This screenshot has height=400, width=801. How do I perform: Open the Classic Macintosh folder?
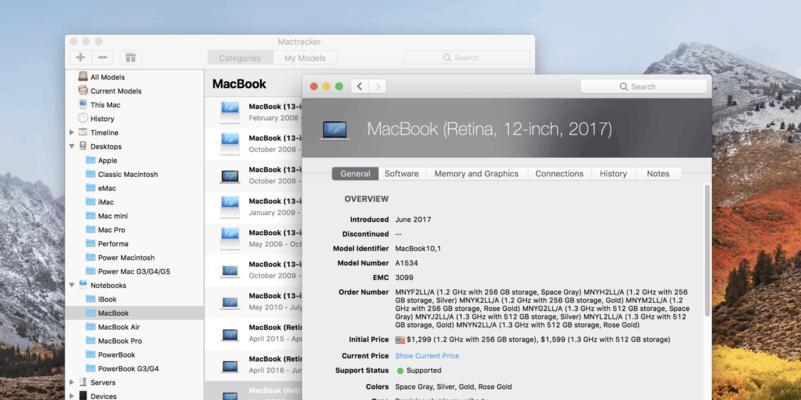128,174
